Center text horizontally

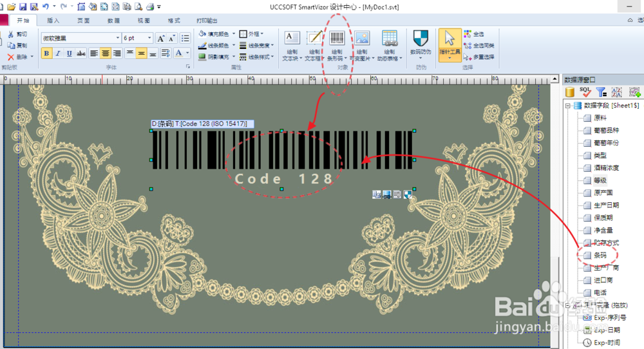click(x=106, y=53)
